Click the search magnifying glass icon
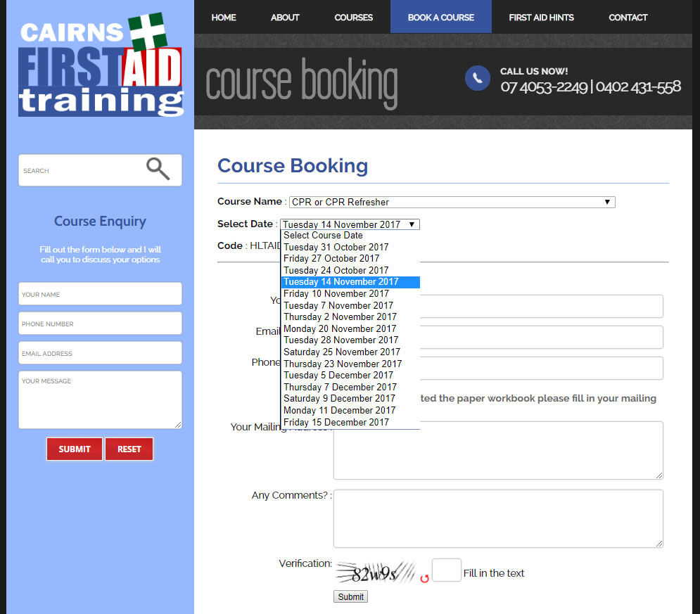700x614 pixels. coord(158,169)
